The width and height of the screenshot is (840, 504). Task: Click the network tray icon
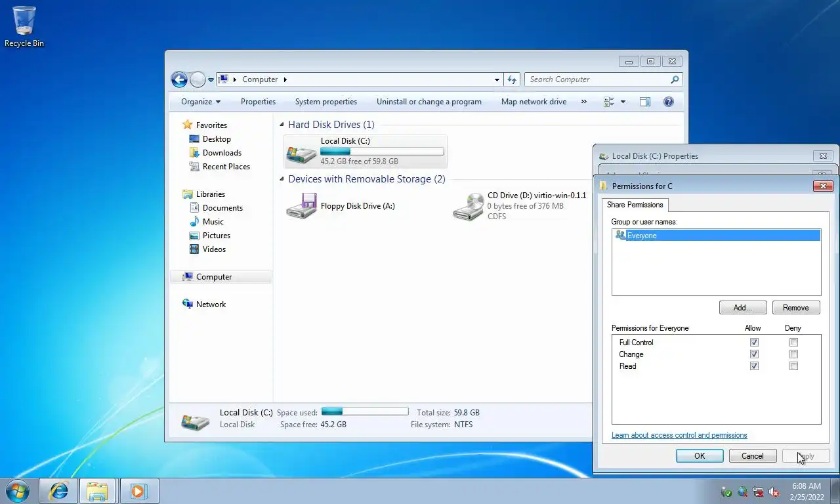pyautogui.click(x=758, y=492)
